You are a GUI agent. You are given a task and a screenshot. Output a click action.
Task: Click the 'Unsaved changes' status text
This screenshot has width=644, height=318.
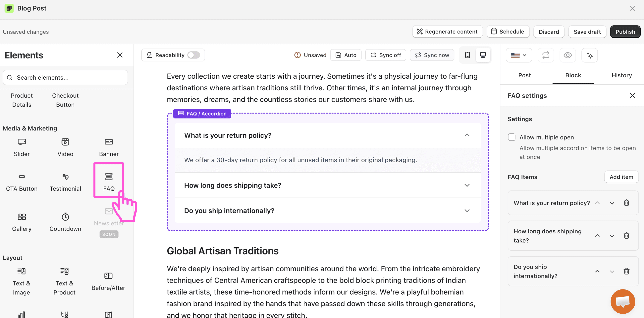pyautogui.click(x=26, y=32)
